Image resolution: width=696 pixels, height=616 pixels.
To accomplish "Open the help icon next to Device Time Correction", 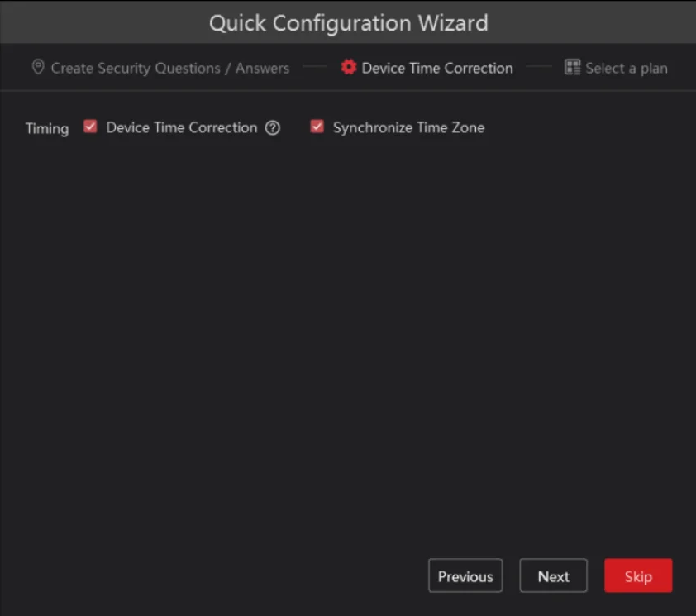I will (x=273, y=128).
